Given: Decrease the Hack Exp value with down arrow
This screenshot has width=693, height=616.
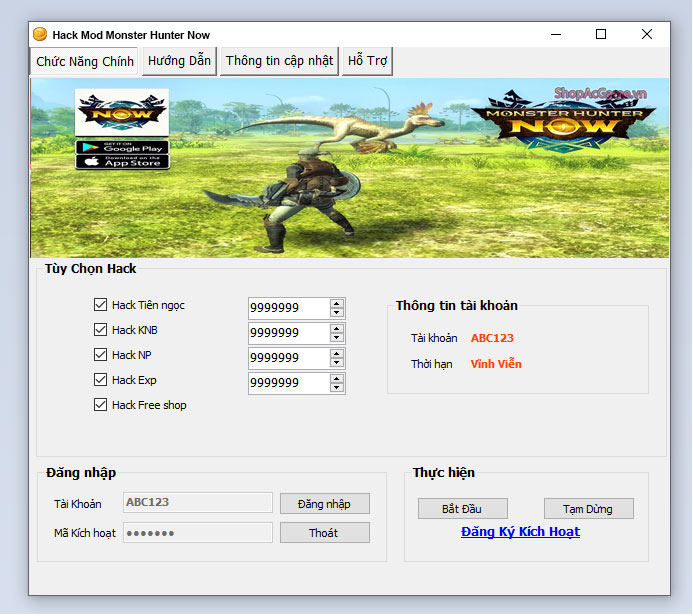Looking at the screenshot, I should coord(337,388).
